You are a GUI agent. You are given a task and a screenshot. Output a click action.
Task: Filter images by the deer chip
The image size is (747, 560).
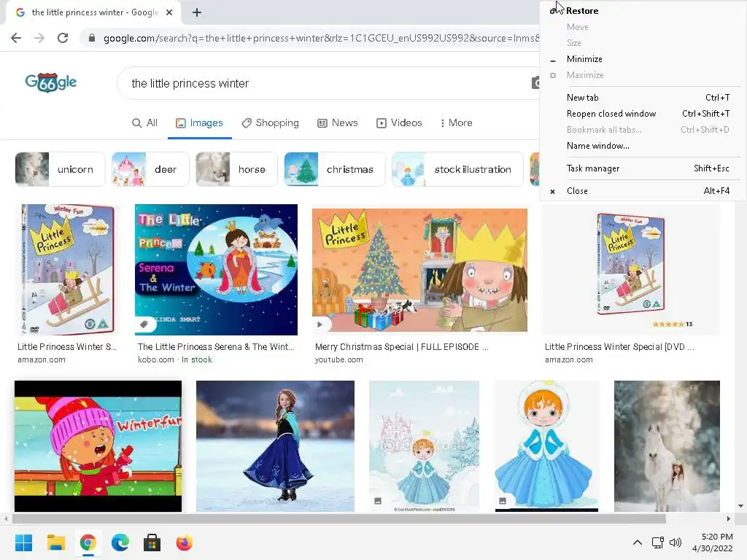[150, 169]
